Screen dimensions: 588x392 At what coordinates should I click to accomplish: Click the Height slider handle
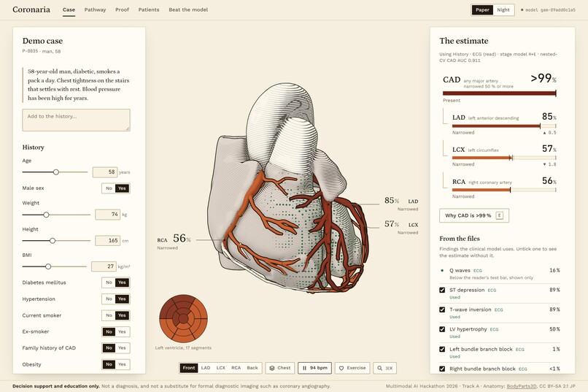[53, 241]
